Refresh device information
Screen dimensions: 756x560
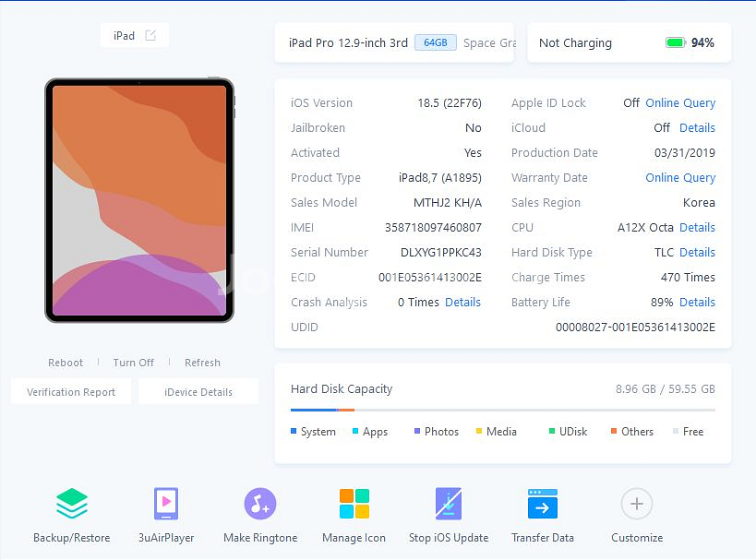tap(202, 363)
